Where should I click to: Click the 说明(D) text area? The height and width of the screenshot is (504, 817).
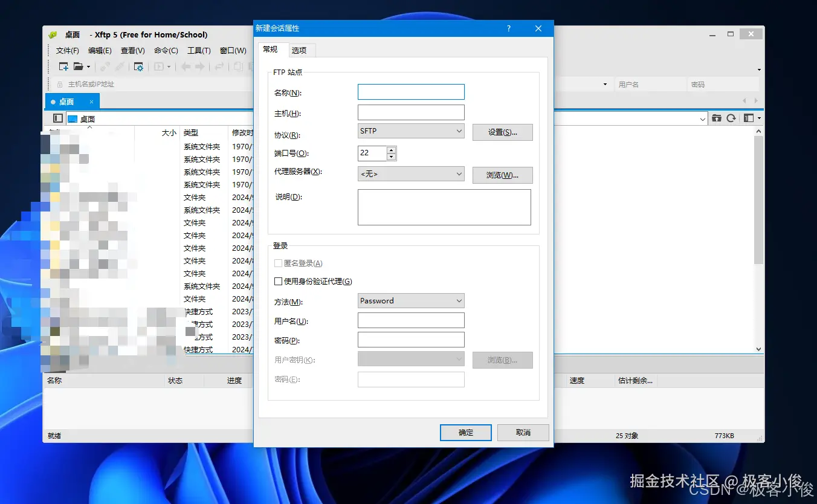point(444,207)
